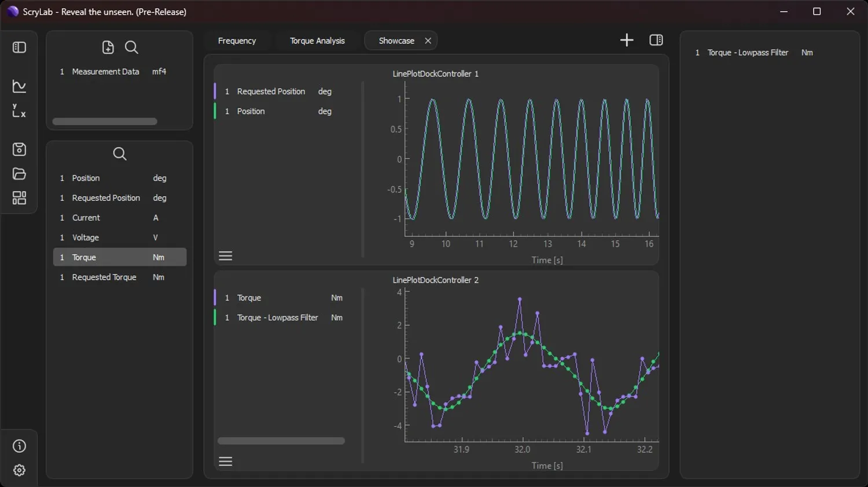Viewport: 868px width, 487px height.
Task: Open the settings gear icon
Action: 19,470
